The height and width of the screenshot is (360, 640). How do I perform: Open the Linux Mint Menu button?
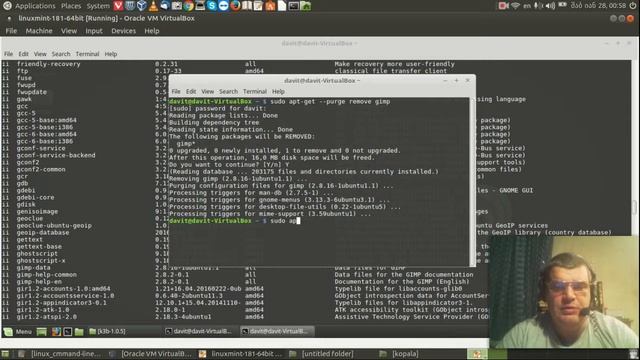click(18, 331)
